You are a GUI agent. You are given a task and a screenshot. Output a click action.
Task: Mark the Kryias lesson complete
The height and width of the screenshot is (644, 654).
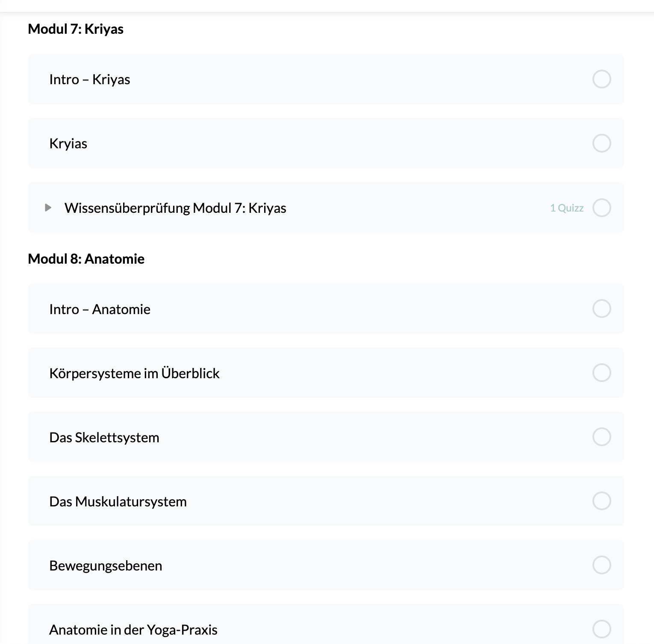pyautogui.click(x=601, y=143)
